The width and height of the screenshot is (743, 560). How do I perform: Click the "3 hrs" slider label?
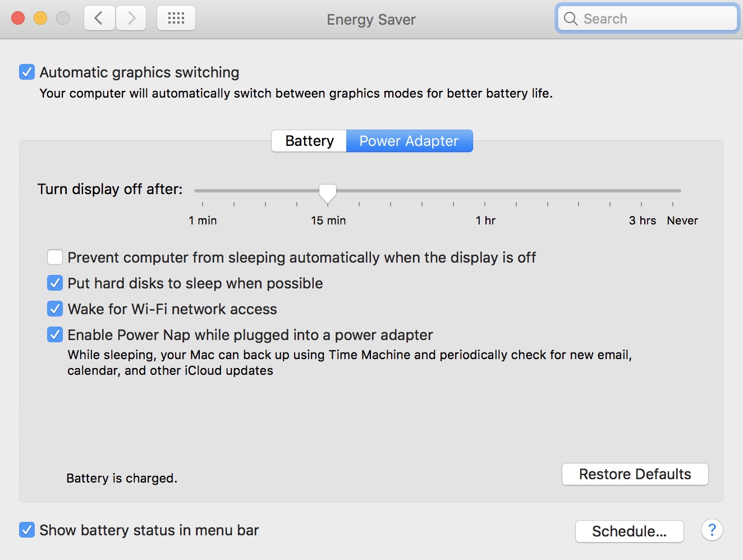click(x=643, y=221)
